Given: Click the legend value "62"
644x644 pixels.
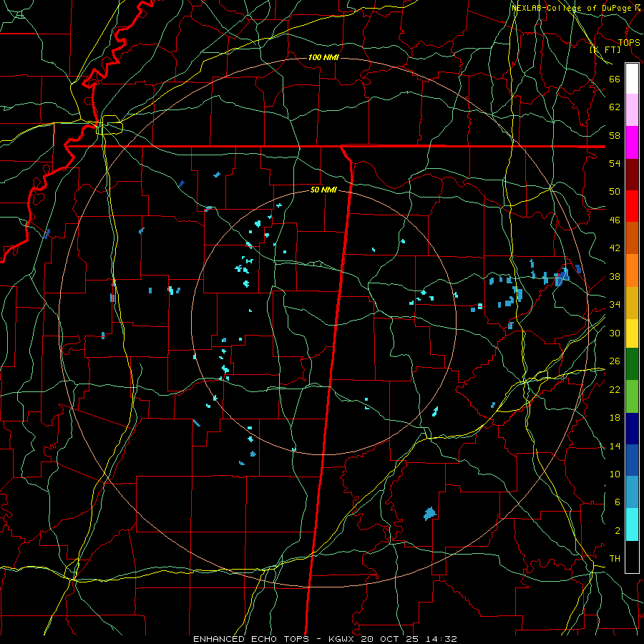Looking at the screenshot, I should click(615, 107).
